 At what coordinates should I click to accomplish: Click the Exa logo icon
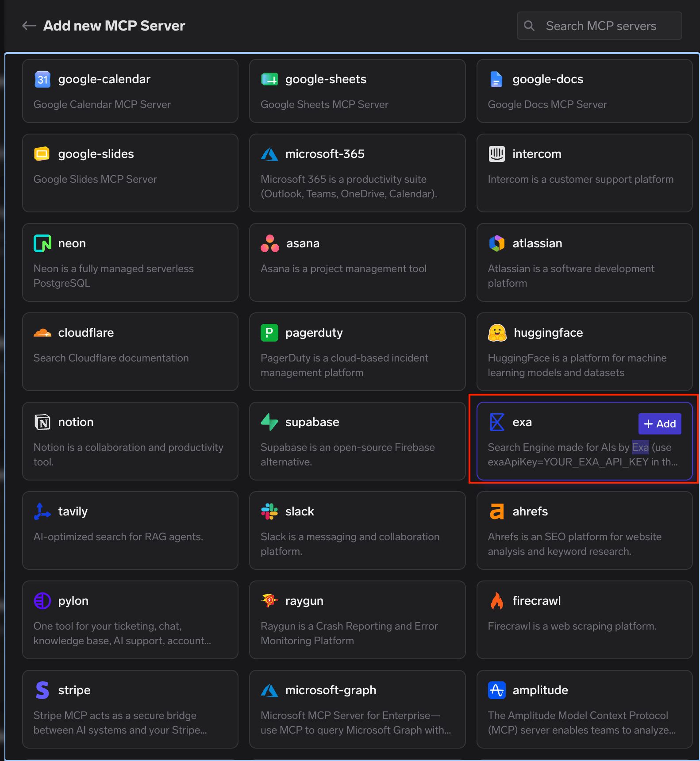(497, 422)
